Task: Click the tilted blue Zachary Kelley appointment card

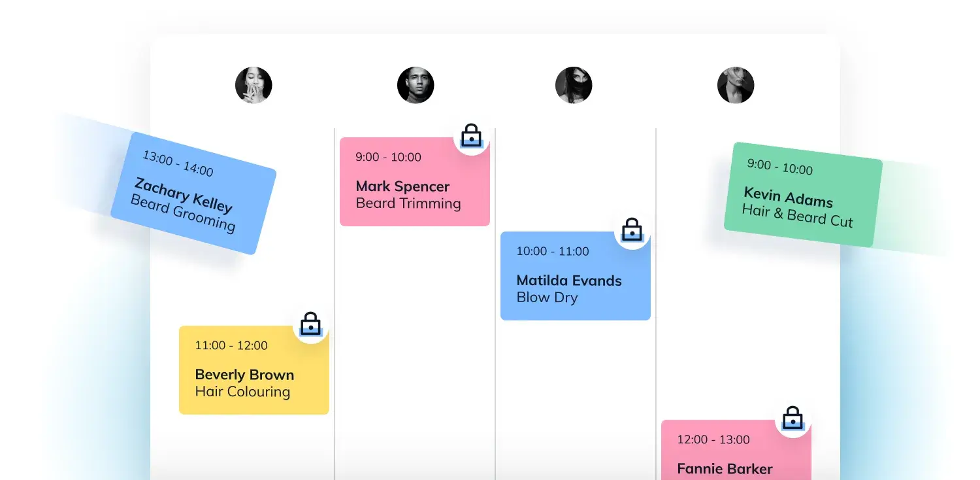Action: coord(193,193)
